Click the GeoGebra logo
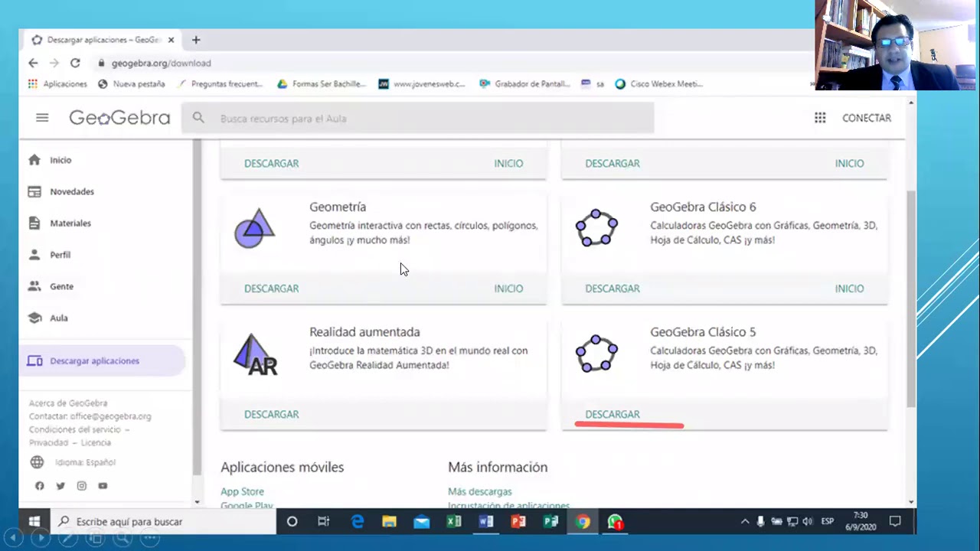980x551 pixels. point(119,118)
